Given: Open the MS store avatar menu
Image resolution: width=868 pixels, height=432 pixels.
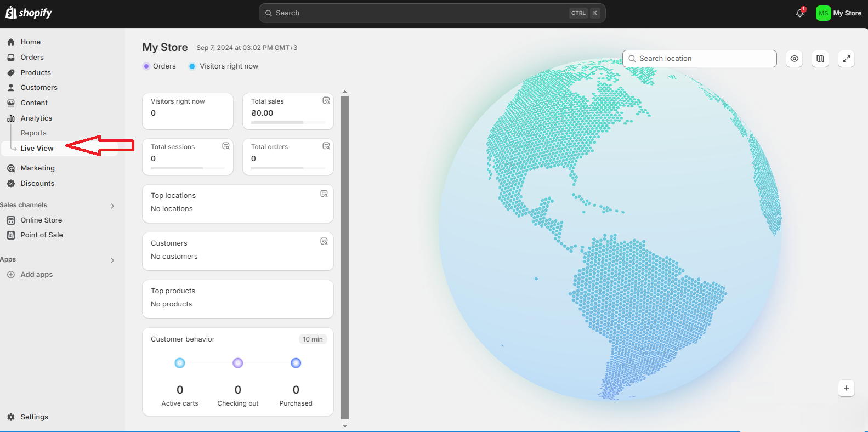Looking at the screenshot, I should (x=823, y=13).
